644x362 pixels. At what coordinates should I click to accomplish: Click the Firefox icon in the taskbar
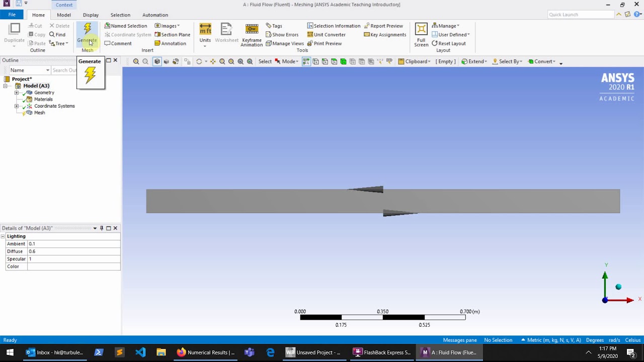click(x=181, y=352)
